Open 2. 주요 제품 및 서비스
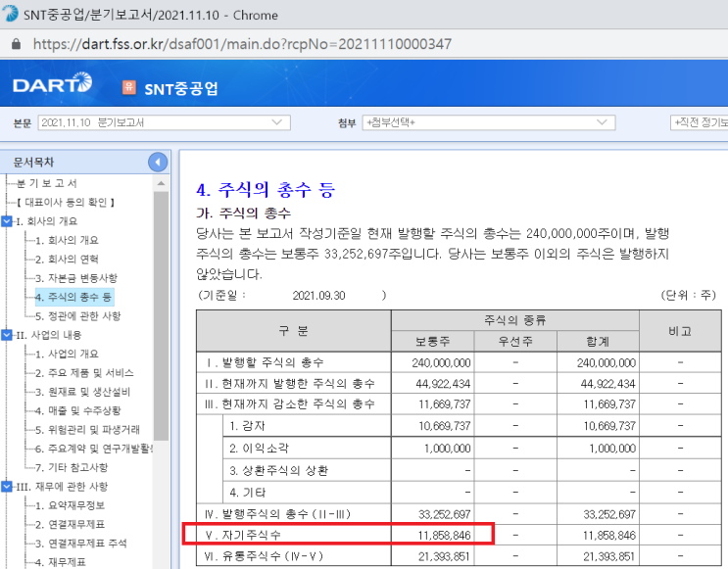This screenshot has width=728, height=569. (84, 373)
